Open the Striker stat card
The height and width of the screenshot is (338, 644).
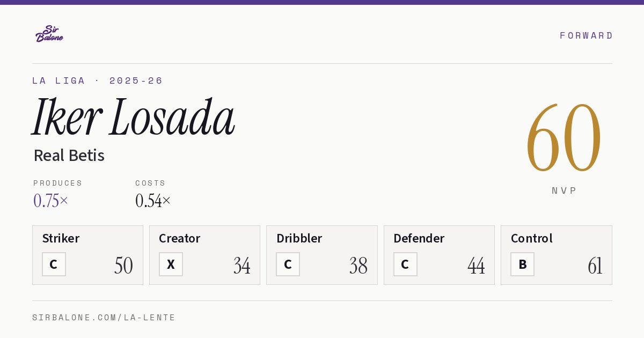pyautogui.click(x=87, y=255)
